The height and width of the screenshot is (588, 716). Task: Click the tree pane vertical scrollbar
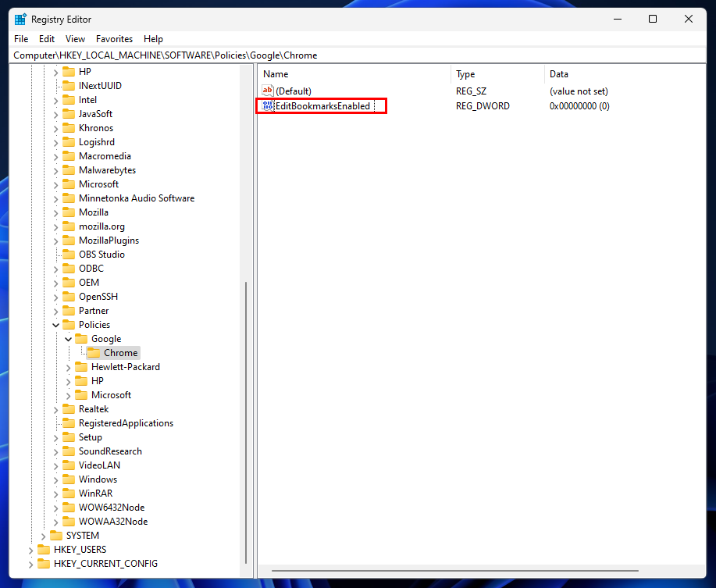247,422
